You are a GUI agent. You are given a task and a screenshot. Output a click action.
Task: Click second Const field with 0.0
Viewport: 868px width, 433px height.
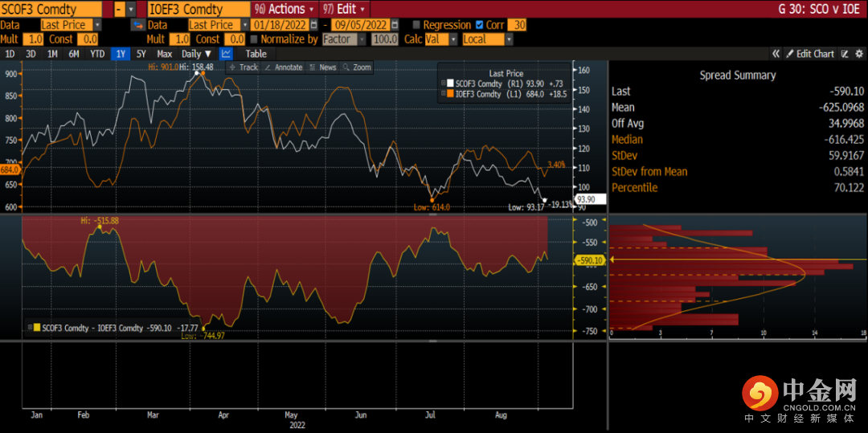pos(234,39)
